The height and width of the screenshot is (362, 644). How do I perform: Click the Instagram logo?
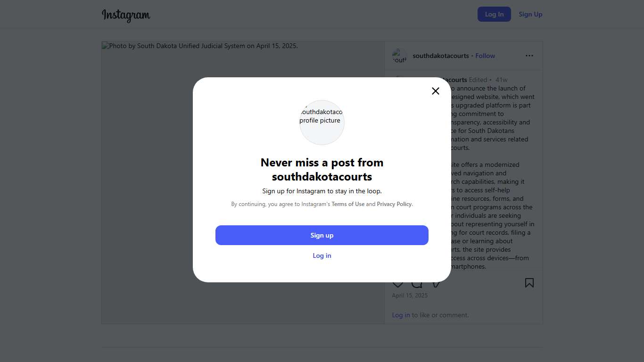pyautogui.click(x=126, y=15)
